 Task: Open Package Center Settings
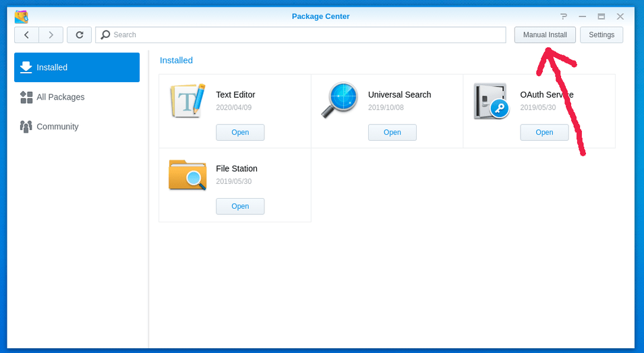click(602, 35)
